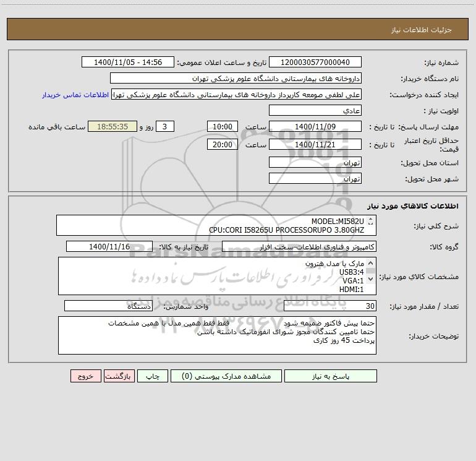Click the MODEL:MI582U text line

338,222
